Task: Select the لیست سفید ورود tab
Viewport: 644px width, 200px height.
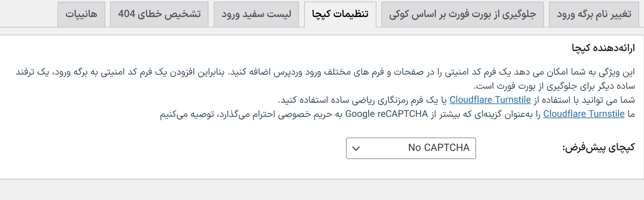Action: point(256,14)
